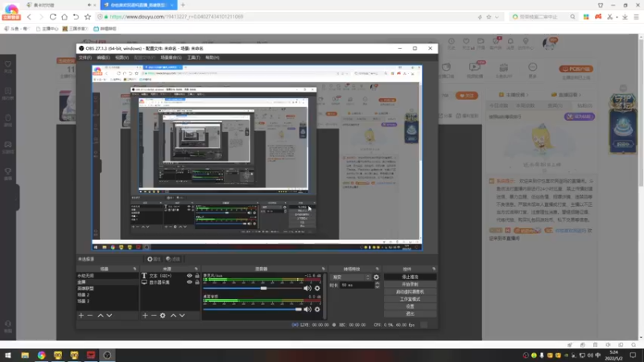Click the Start Recording button in OBS
Screen dimensions: 644x362
click(410, 285)
